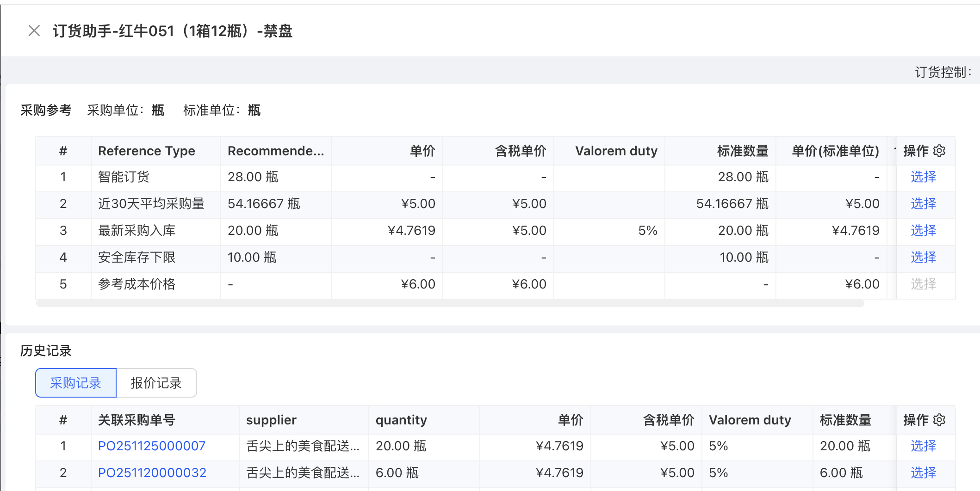Open column settings gear in 采购参考 table
The height and width of the screenshot is (491, 980).
point(939,151)
